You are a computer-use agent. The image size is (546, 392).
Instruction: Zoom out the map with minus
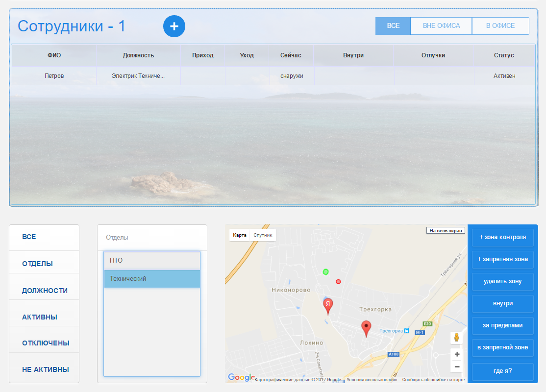pyautogui.click(x=457, y=367)
